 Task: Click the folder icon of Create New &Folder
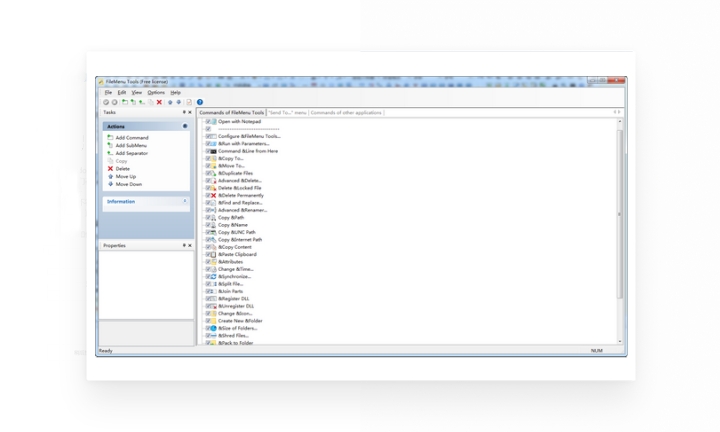click(214, 321)
